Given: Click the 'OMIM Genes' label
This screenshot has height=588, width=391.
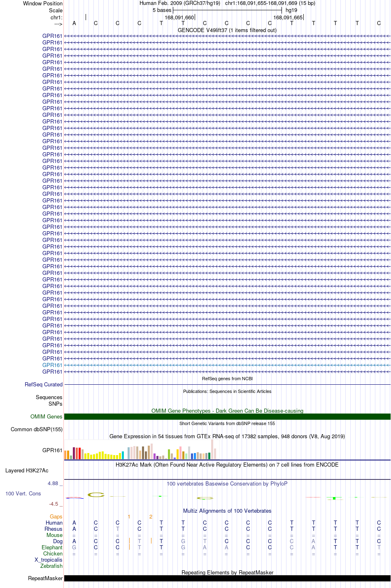Looking at the screenshot, I should tap(46, 416).
